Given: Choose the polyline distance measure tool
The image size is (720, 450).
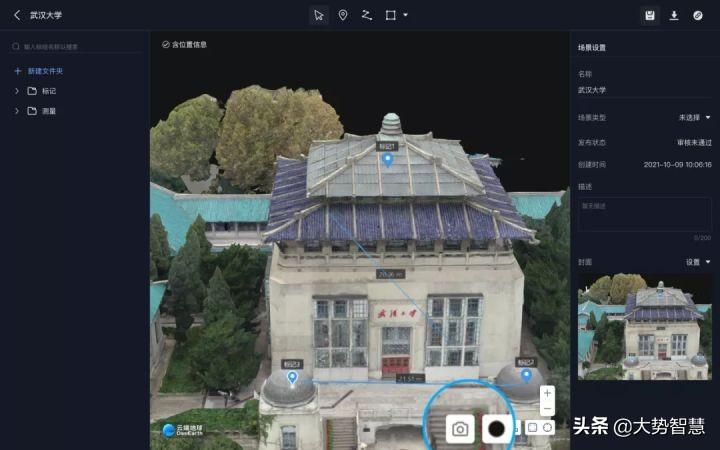Looking at the screenshot, I should click(x=366, y=15).
